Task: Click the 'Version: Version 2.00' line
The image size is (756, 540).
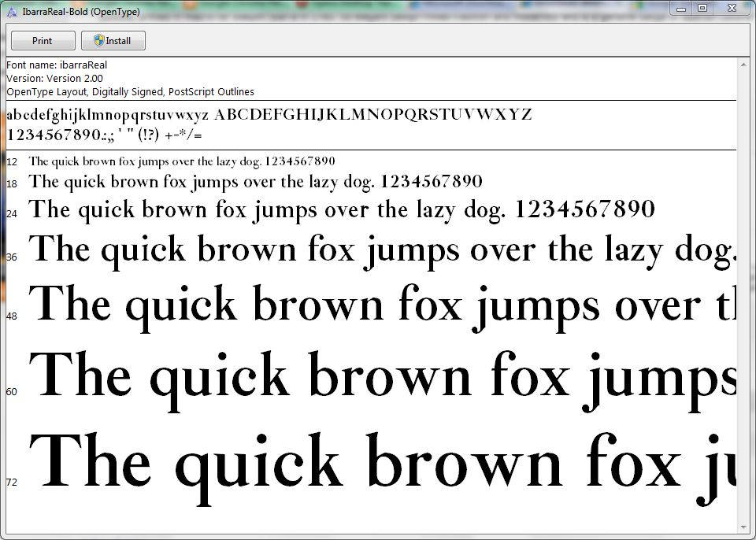Action: click(x=54, y=78)
